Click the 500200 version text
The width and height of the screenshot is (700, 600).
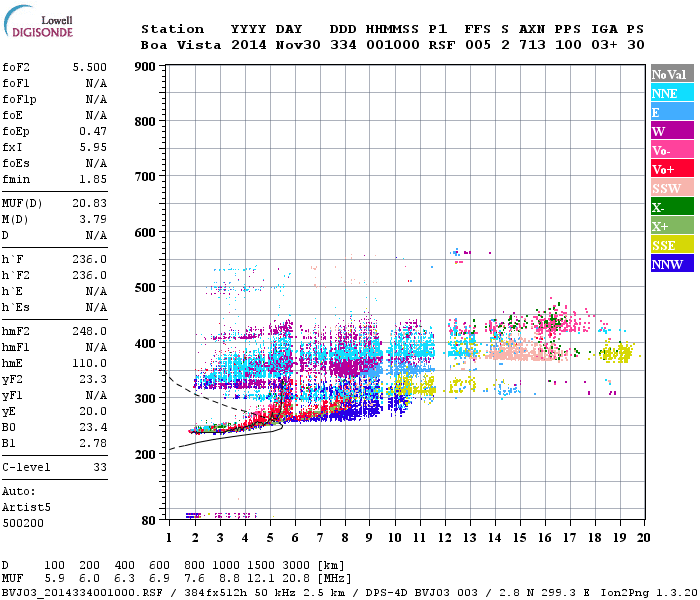click(x=23, y=523)
